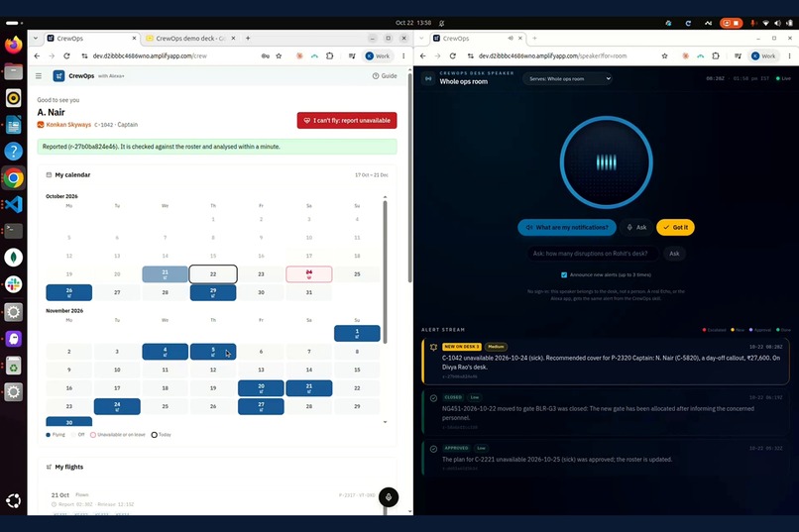
Task: Bookmark the speaker page with star icon
Action: coord(664,56)
